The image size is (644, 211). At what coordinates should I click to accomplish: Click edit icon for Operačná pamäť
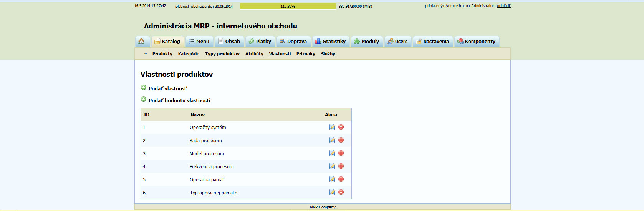(332, 179)
